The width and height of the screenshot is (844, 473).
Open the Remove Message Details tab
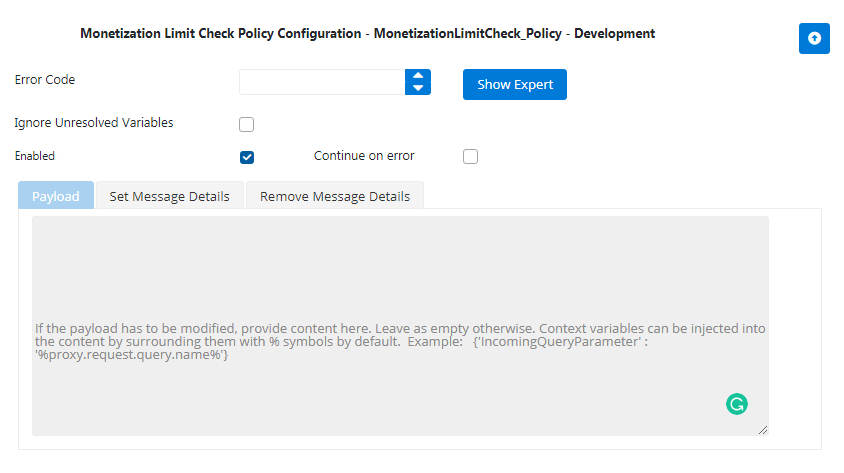pyautogui.click(x=335, y=196)
